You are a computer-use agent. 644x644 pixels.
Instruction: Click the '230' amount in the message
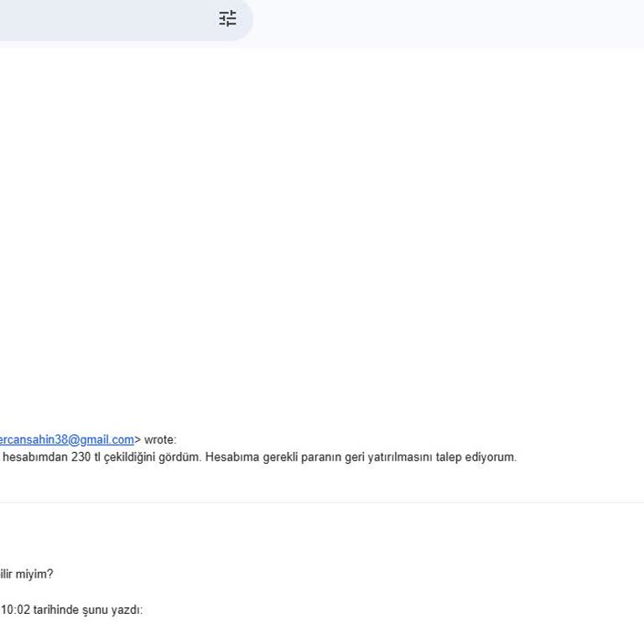click(80, 457)
